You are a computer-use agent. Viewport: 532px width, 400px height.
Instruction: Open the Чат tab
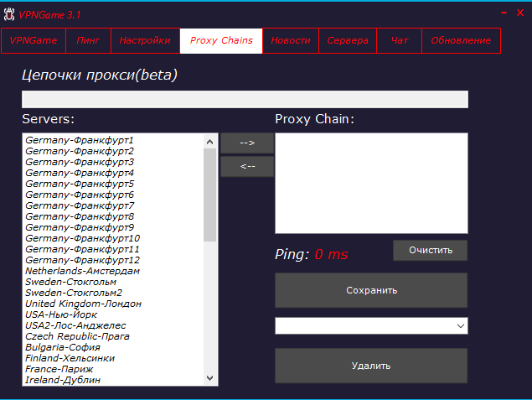400,40
